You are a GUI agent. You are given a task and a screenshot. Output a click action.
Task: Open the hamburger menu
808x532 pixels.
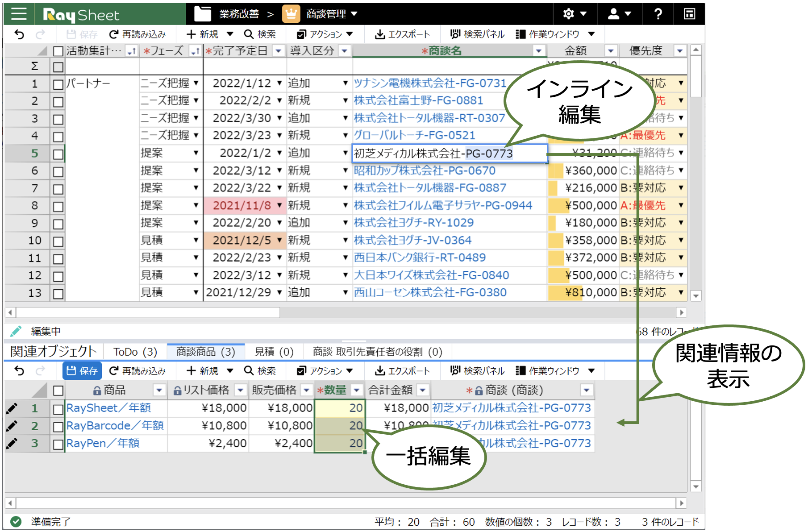(x=19, y=14)
